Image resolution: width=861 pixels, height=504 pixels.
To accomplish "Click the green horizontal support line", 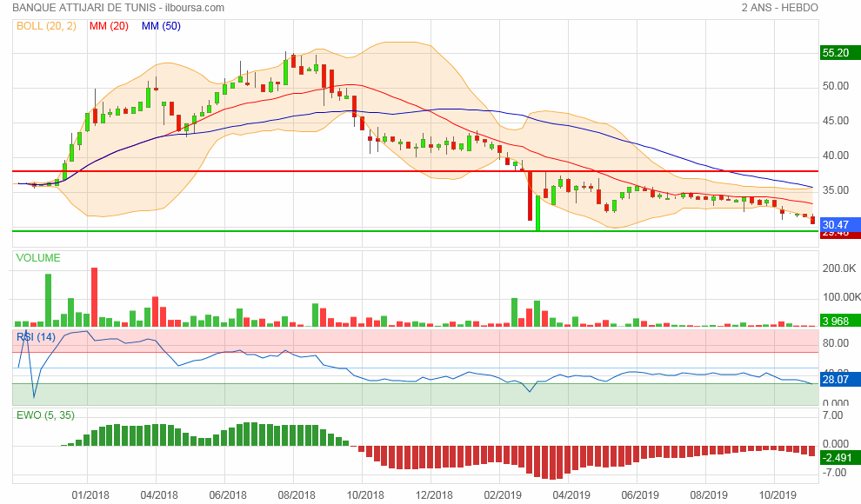I will [x=415, y=231].
